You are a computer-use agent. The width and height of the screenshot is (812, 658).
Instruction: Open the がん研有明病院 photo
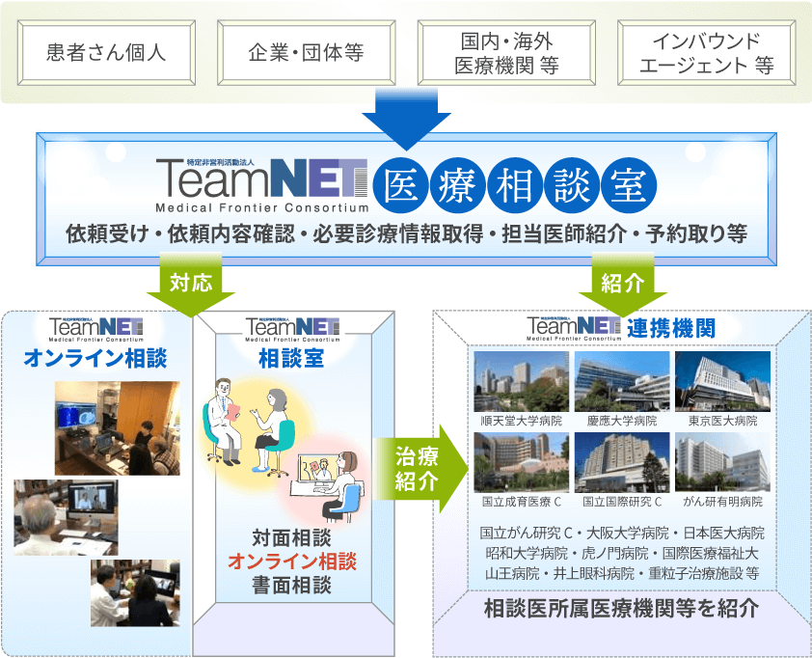722,462
